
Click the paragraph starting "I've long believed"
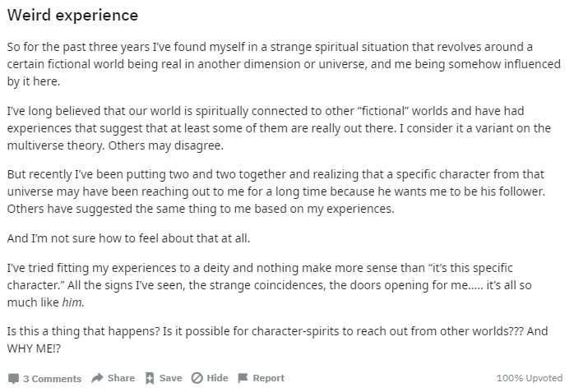click(279, 128)
